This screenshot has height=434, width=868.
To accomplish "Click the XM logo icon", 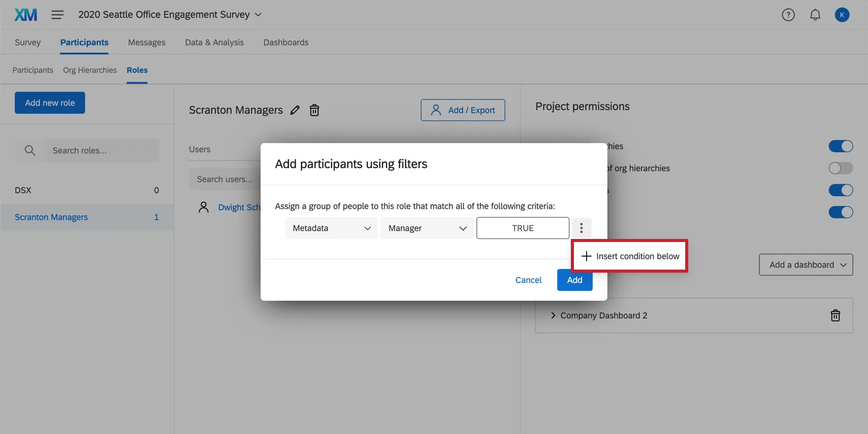I will 26,15.
